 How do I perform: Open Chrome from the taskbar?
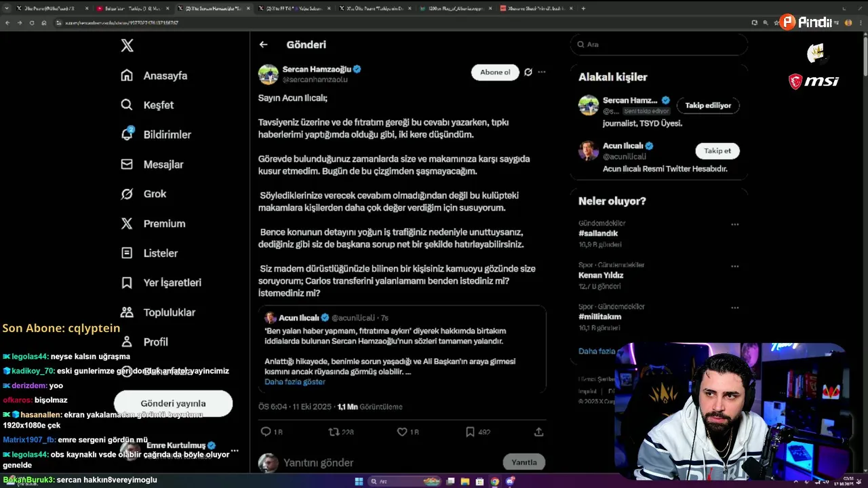495,481
